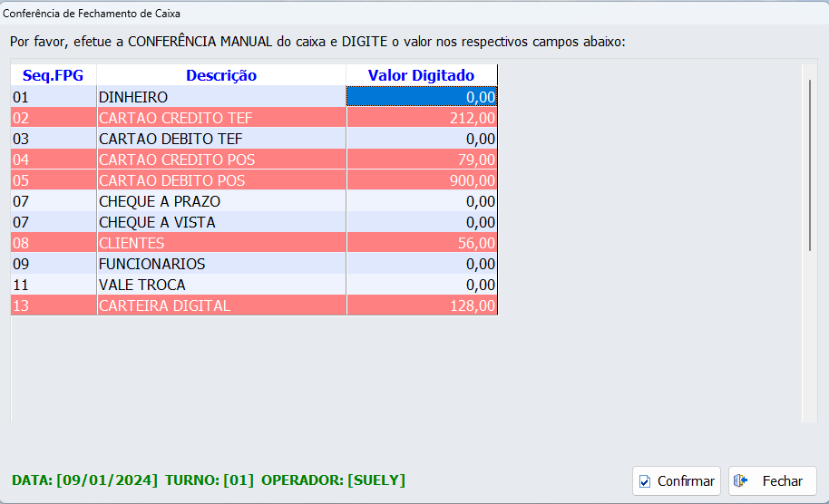Image resolution: width=829 pixels, height=504 pixels.
Task: Click the CARTAO DEBITO POS value 900,00
Action: [x=422, y=180]
